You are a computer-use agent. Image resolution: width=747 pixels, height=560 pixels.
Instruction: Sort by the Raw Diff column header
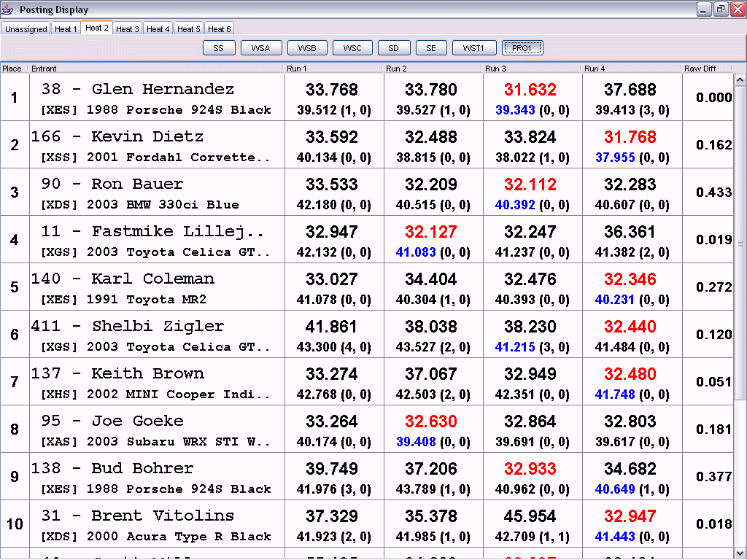coord(705,69)
